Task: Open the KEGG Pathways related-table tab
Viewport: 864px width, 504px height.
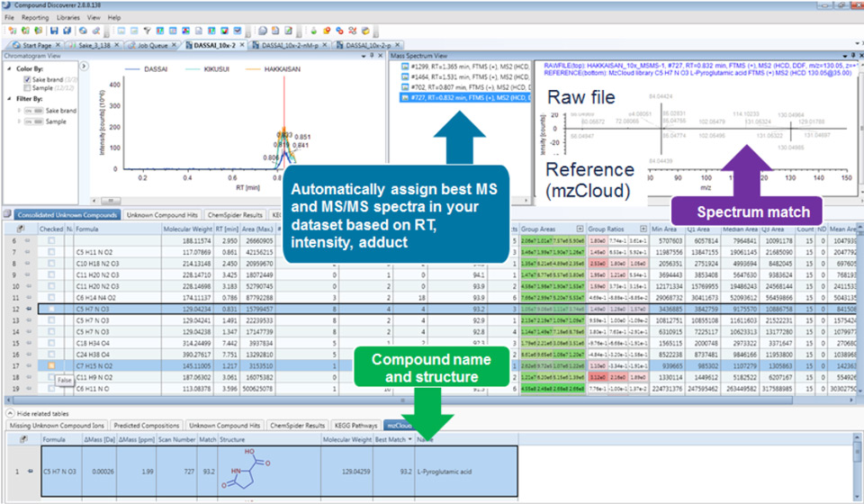Action: (x=356, y=425)
